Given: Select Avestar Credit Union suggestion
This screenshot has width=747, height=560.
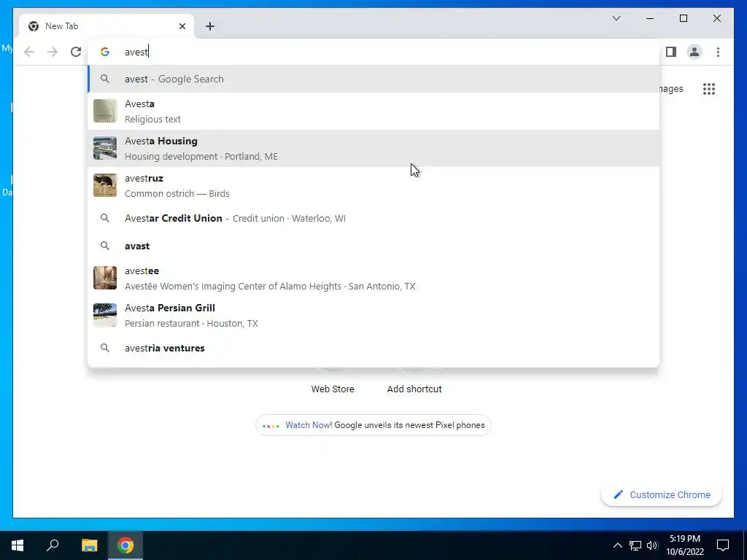Looking at the screenshot, I should (374, 218).
